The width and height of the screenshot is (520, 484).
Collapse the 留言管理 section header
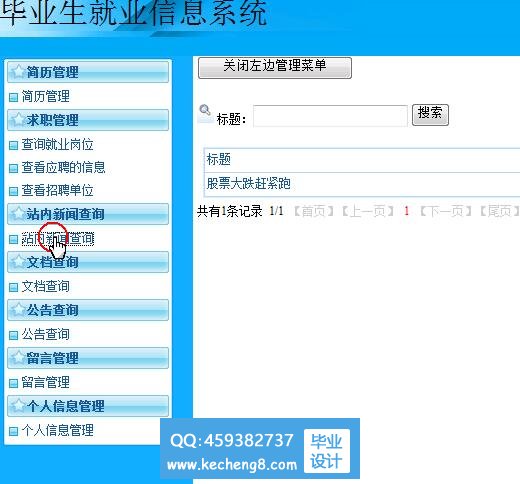[88, 358]
